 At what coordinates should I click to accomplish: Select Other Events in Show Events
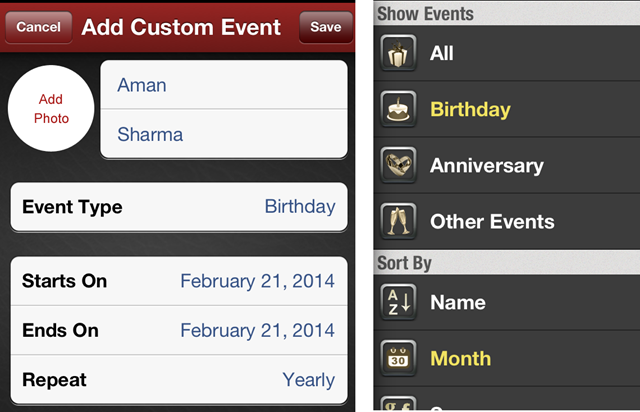tap(491, 222)
